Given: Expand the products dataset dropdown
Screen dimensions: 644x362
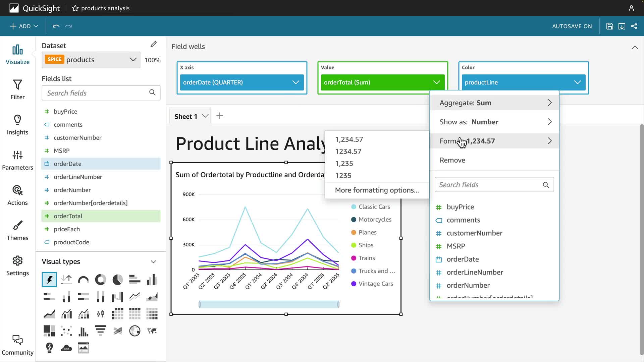Looking at the screenshot, I should pos(133,60).
